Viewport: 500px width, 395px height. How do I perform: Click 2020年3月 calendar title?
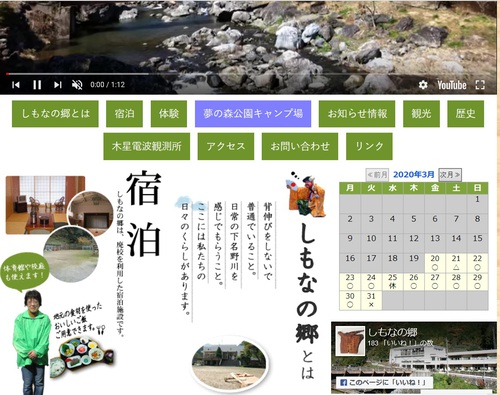click(x=414, y=174)
